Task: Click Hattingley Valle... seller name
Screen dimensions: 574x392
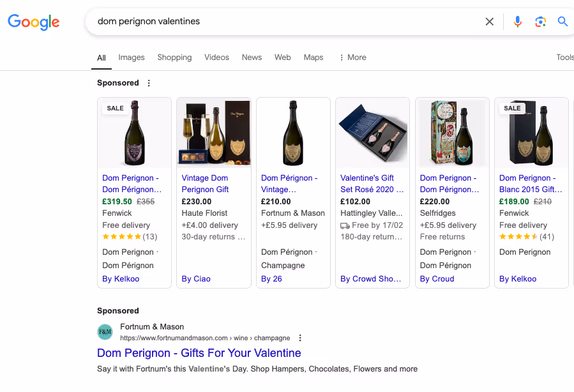Action: (x=371, y=213)
